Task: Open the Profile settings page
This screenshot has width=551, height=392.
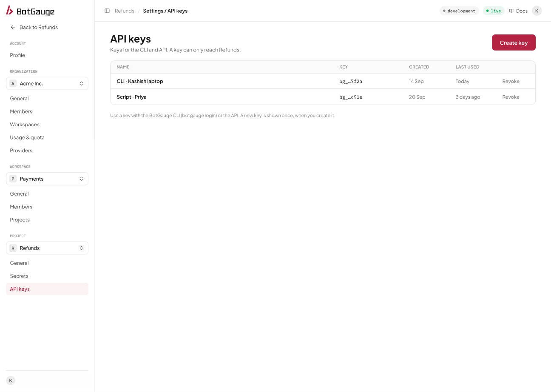Action: point(17,55)
